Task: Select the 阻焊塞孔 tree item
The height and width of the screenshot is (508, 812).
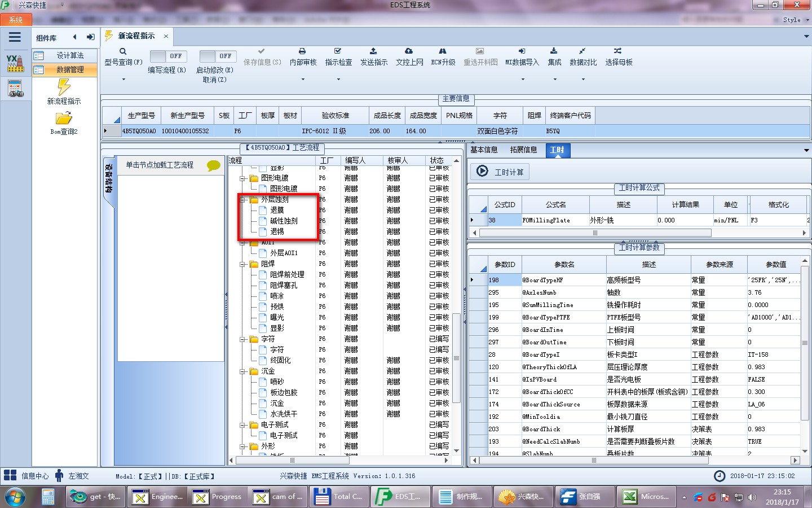Action: [284, 285]
